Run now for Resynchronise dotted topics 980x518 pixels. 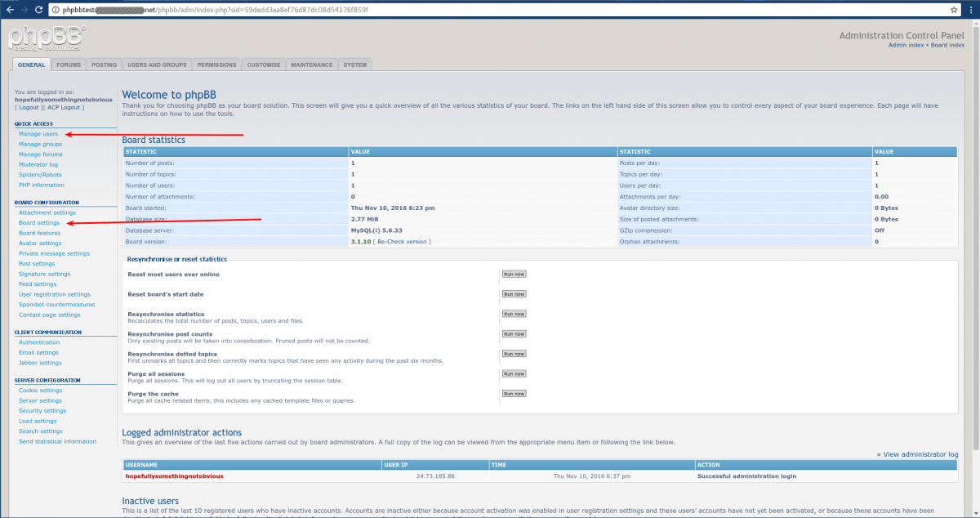(514, 354)
